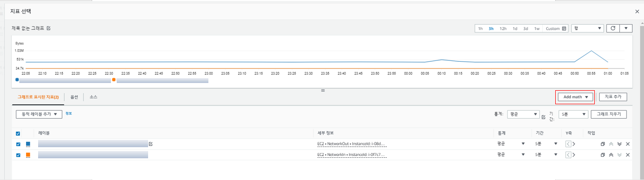Viewport: 644px width, 180px height.
Task: Change the orange NetworkIn line color
Action: [x=28, y=155]
